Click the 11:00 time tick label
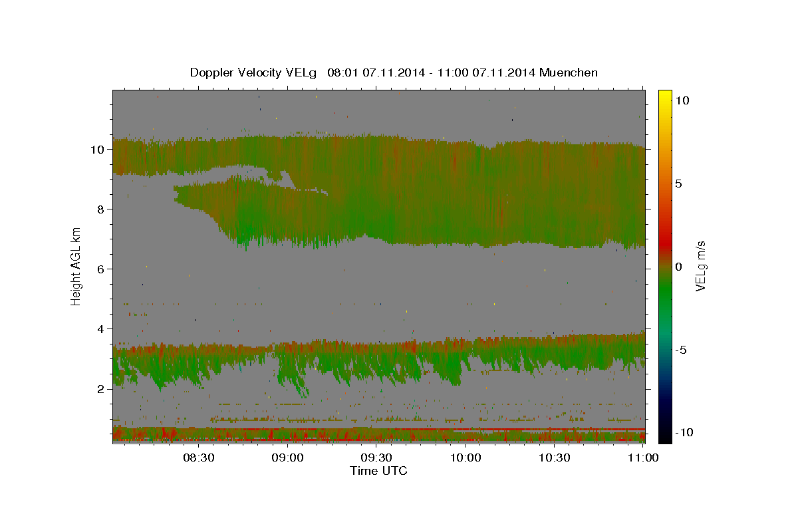 pyautogui.click(x=643, y=458)
